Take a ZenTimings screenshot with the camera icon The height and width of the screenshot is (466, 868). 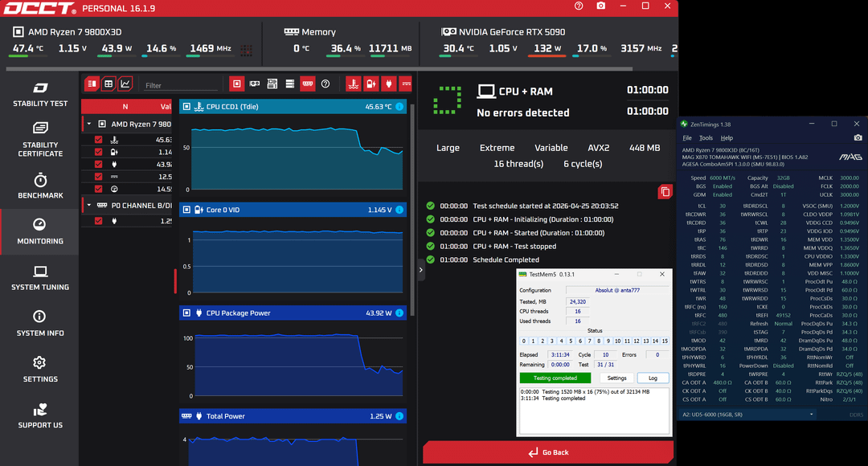point(858,137)
